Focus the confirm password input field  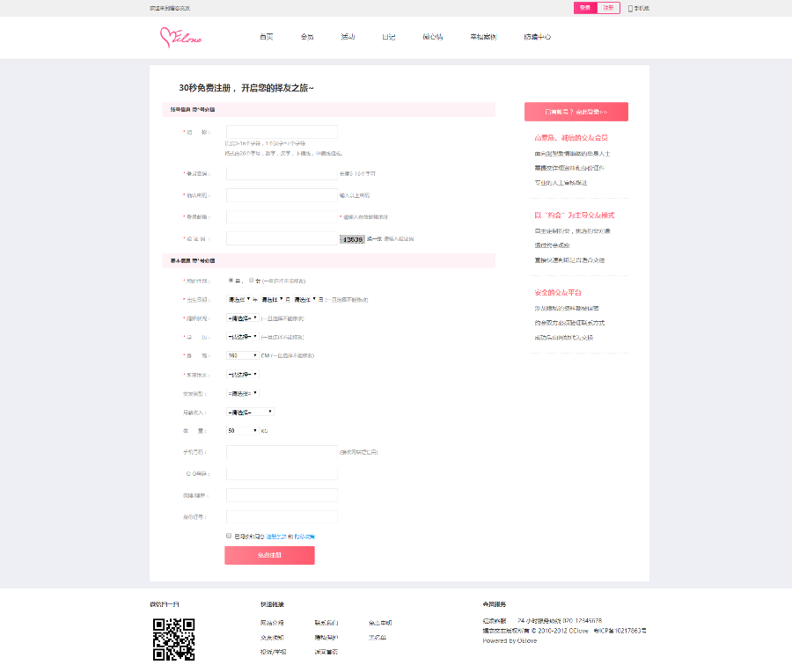(x=282, y=195)
